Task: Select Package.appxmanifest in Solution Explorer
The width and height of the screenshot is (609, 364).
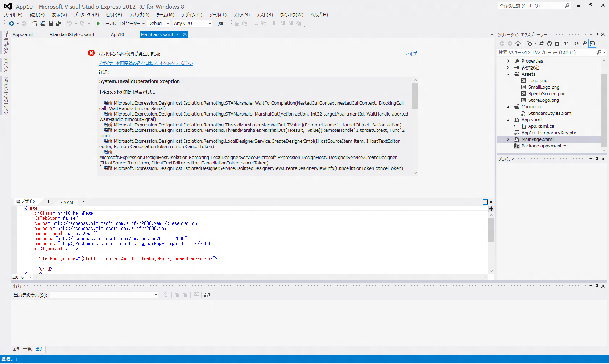Action: click(x=545, y=146)
